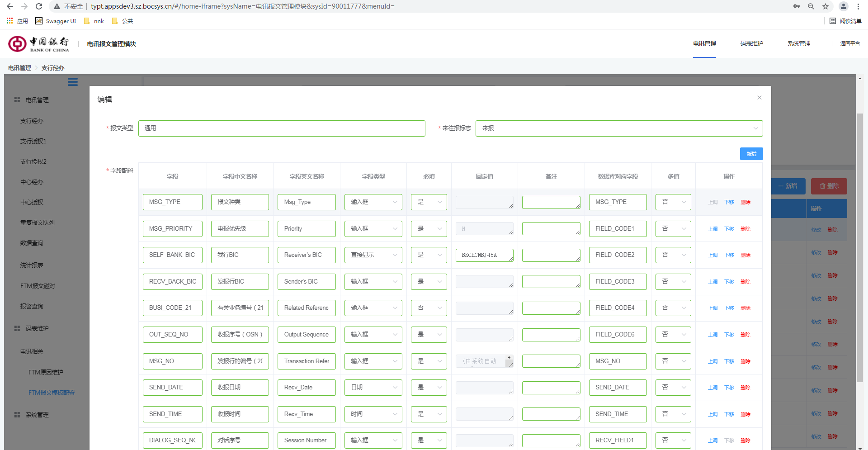Open the 电讯管理 top navigation tab
This screenshot has width=868, height=450.
(704, 43)
